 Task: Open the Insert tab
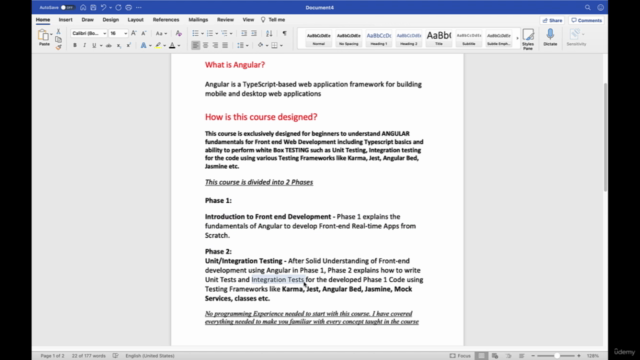click(65, 20)
